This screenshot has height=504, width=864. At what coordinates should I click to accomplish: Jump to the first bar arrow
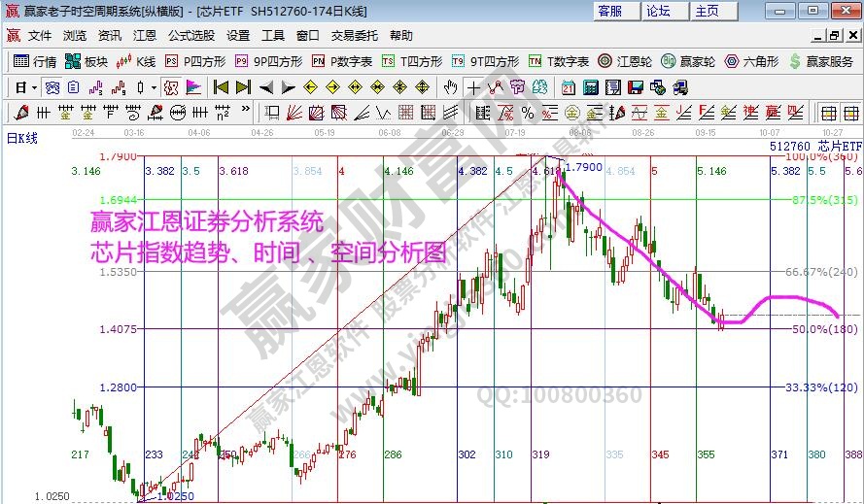(x=221, y=86)
